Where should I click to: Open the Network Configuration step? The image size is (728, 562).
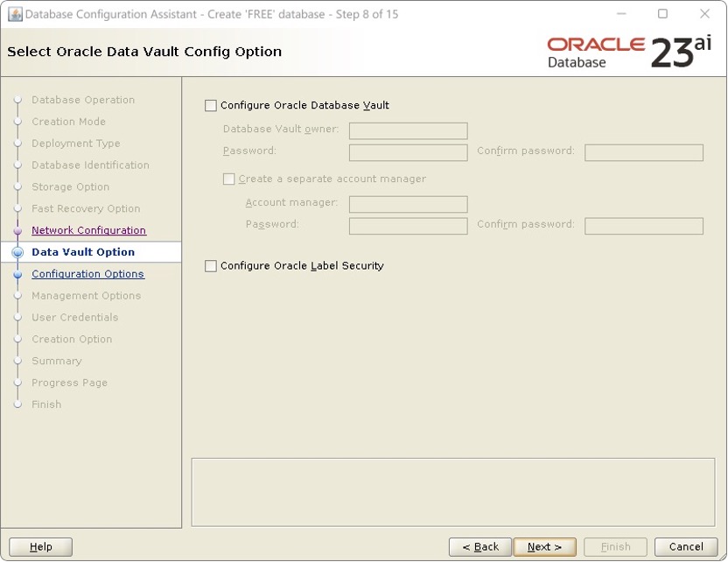tap(87, 230)
